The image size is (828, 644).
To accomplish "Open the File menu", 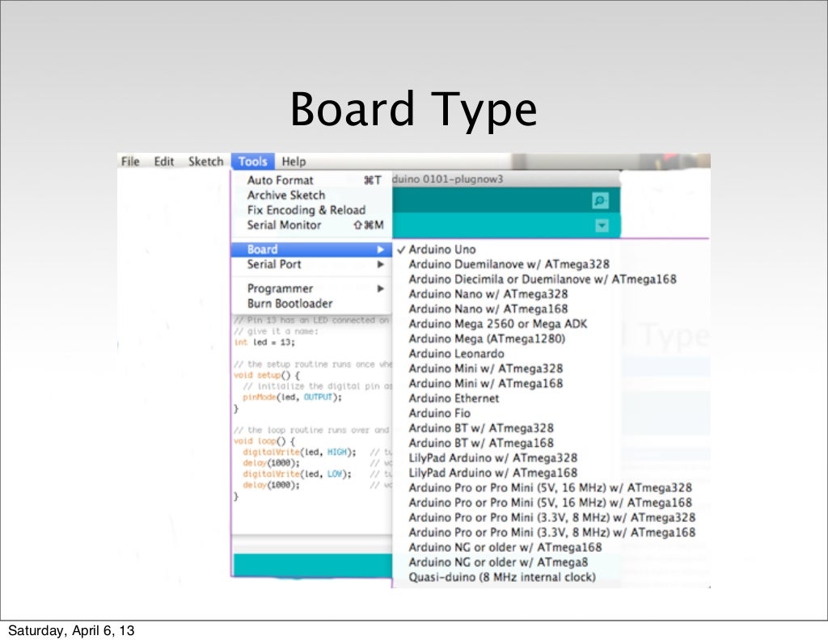I will (x=130, y=162).
